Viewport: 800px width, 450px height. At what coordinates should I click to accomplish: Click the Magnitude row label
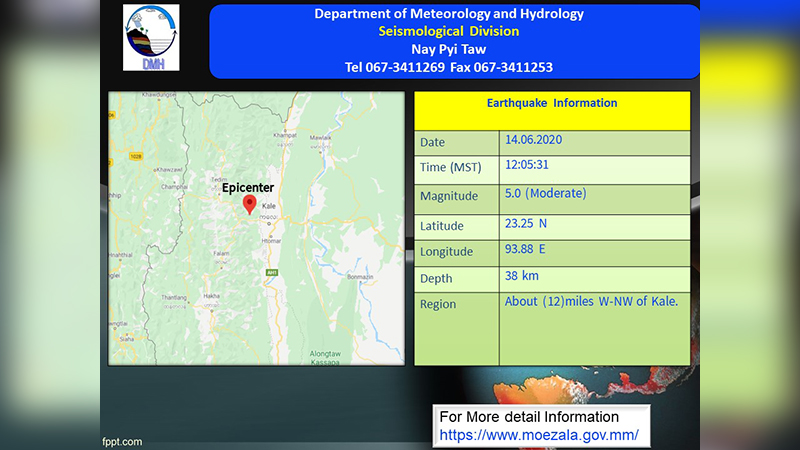[449, 196]
